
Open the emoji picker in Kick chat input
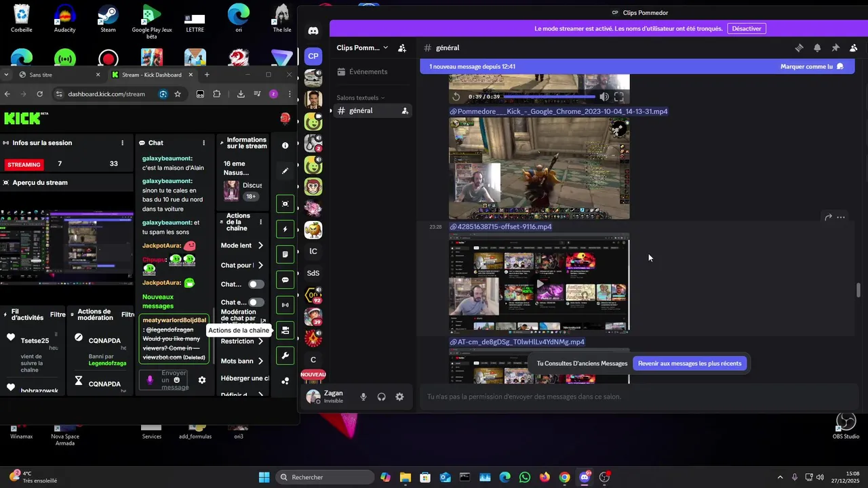(x=177, y=380)
